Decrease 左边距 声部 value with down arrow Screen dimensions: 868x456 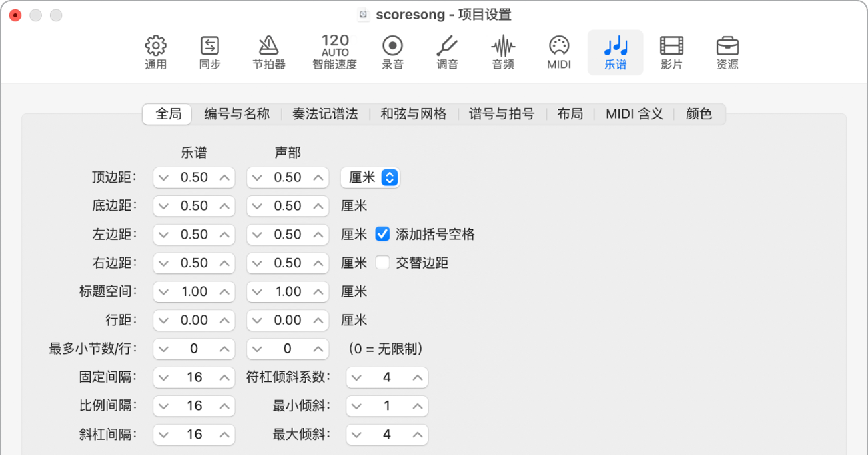point(256,235)
